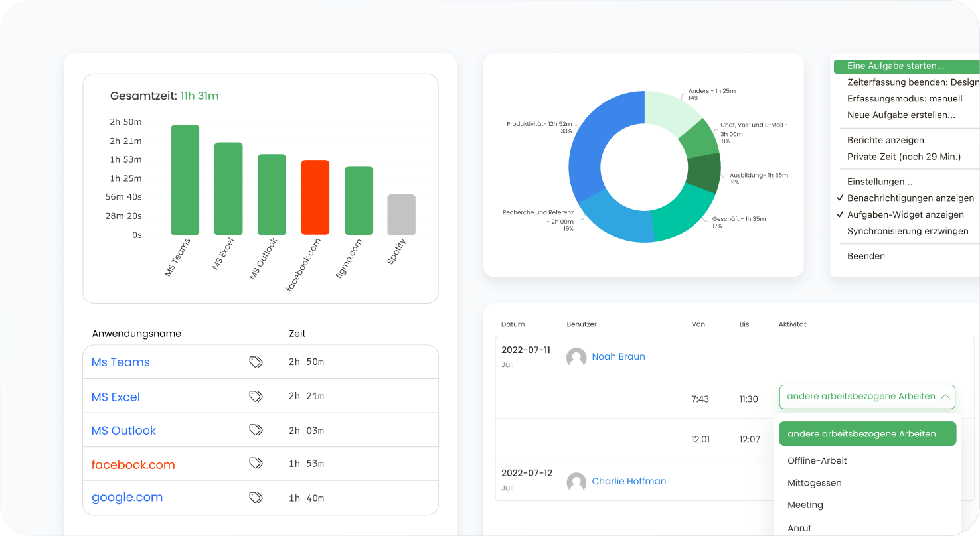Click the tag icon beside MS Outlook
Image resolution: width=980 pixels, height=536 pixels.
tap(256, 430)
